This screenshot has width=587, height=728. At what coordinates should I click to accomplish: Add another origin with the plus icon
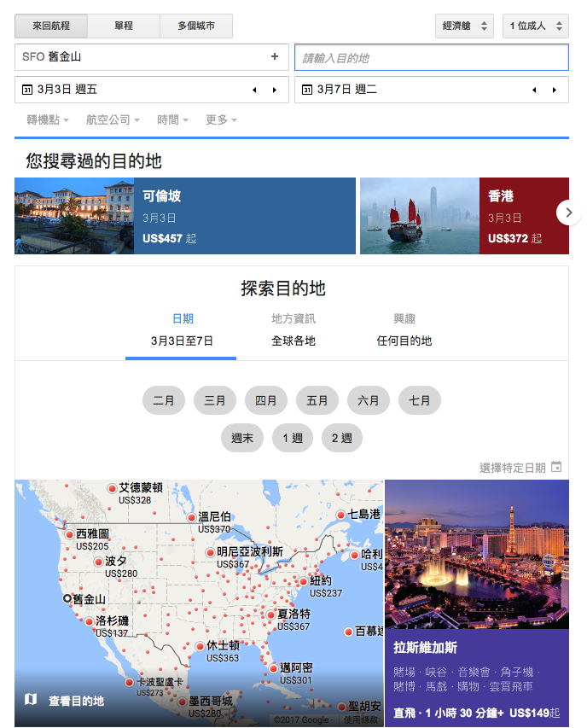coord(275,56)
